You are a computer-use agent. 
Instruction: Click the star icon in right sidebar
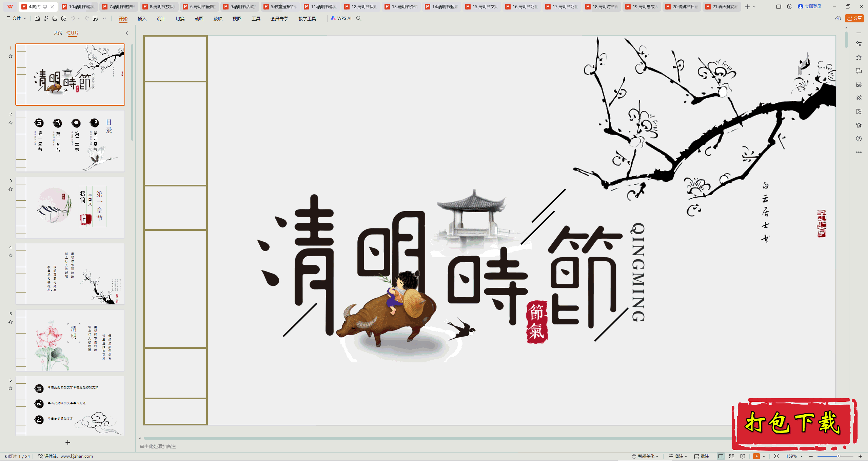[x=859, y=57]
